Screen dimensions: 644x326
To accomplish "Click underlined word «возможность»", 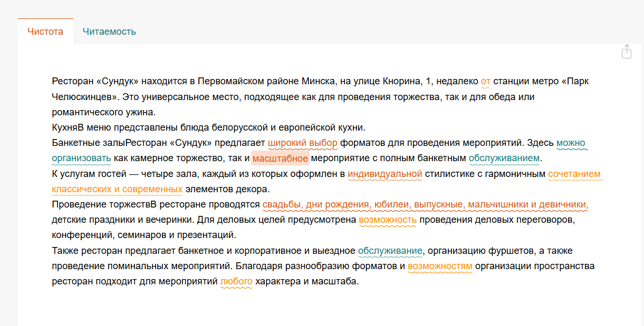I will [x=388, y=220].
